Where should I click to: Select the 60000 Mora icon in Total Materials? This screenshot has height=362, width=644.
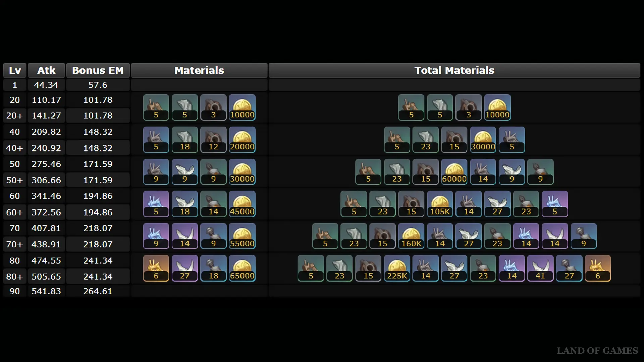[454, 172]
